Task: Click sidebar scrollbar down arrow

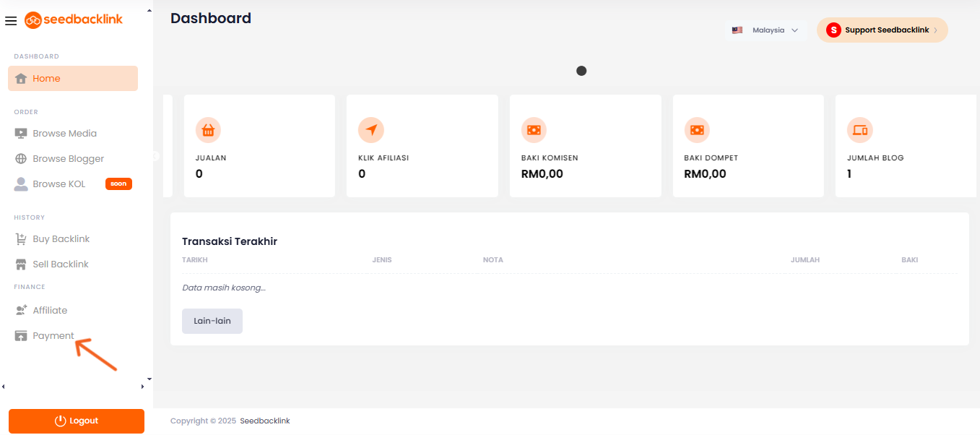Action: (149, 379)
